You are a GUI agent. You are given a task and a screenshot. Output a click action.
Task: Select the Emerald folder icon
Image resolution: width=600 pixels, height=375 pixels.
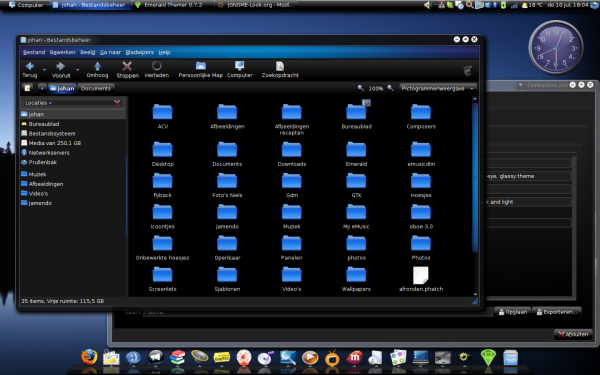point(356,149)
